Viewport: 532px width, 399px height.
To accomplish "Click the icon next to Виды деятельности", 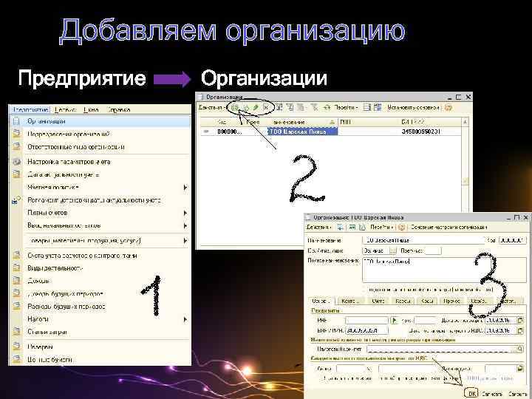I will pos(16,267).
